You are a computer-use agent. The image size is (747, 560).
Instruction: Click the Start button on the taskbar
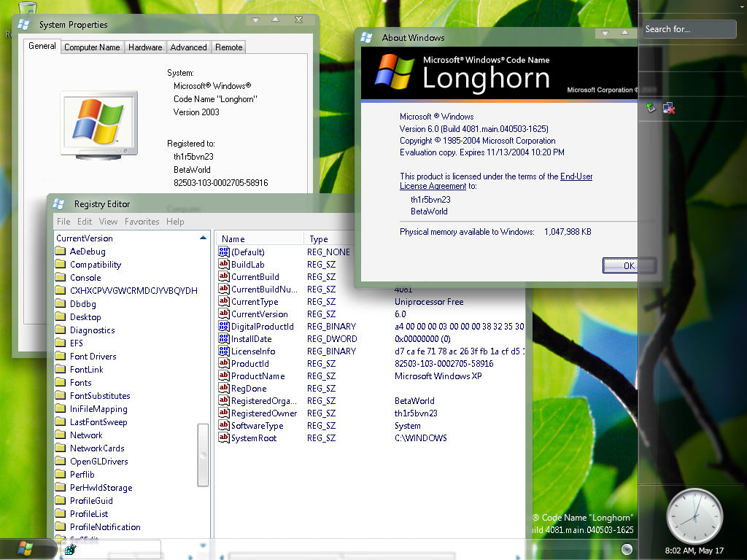pyautogui.click(x=26, y=548)
